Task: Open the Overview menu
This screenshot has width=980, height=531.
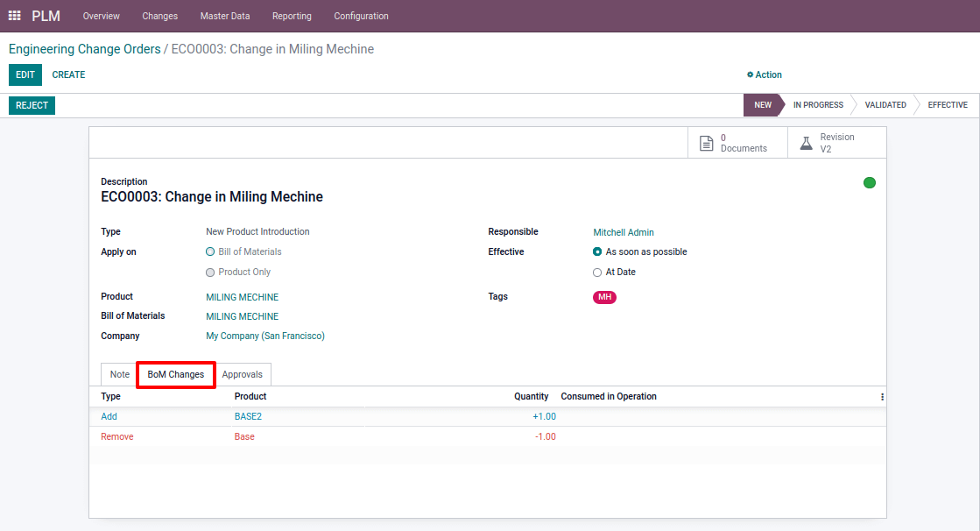Action: (102, 16)
